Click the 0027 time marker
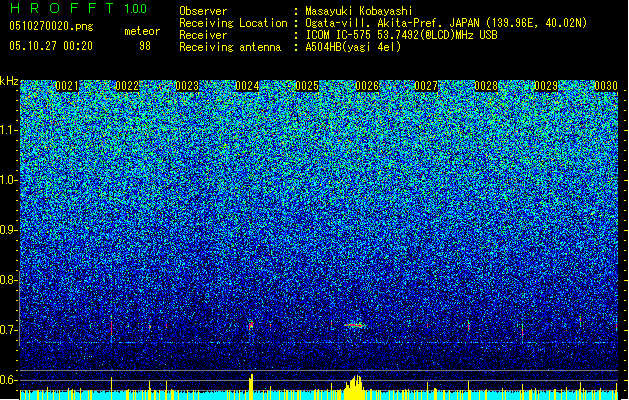The height and width of the screenshot is (400, 629). [x=426, y=86]
